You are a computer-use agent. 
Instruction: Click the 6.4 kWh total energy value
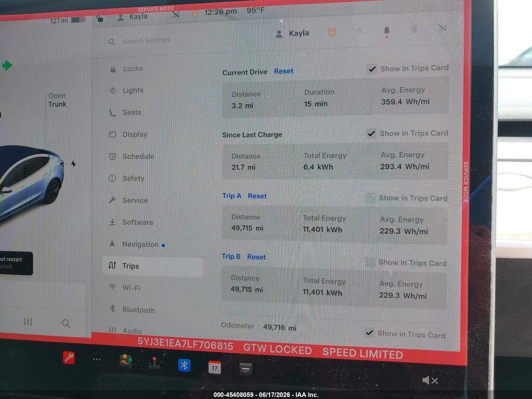318,167
